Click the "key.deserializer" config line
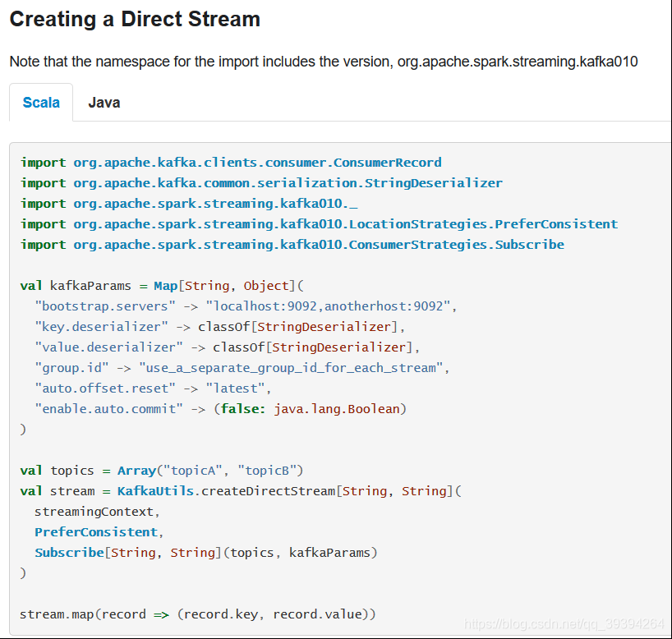 219,327
